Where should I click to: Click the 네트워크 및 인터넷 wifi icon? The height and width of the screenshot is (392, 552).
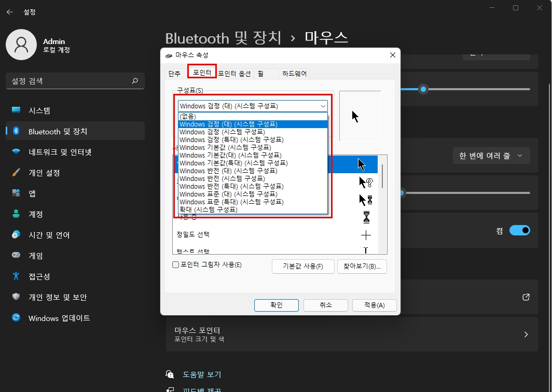tap(16, 151)
